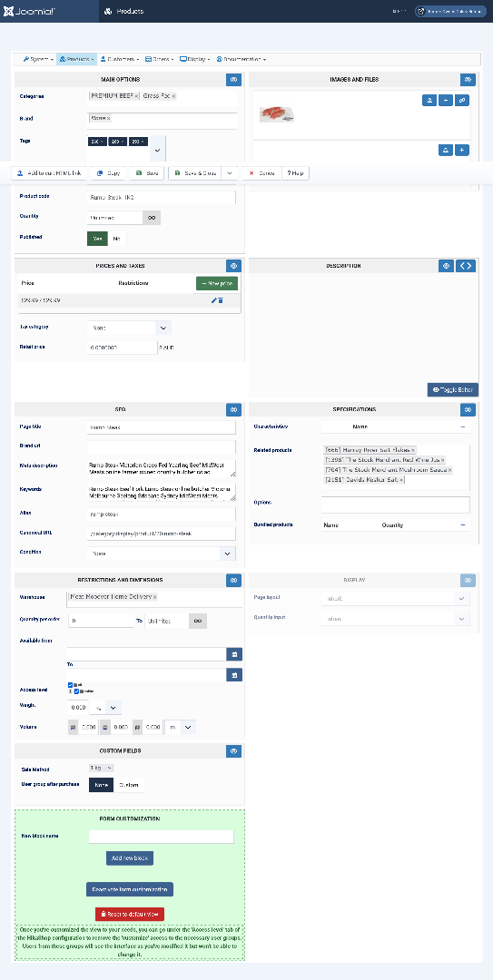Open the weight unit dropdown
This screenshot has height=980, width=493.
click(x=105, y=708)
